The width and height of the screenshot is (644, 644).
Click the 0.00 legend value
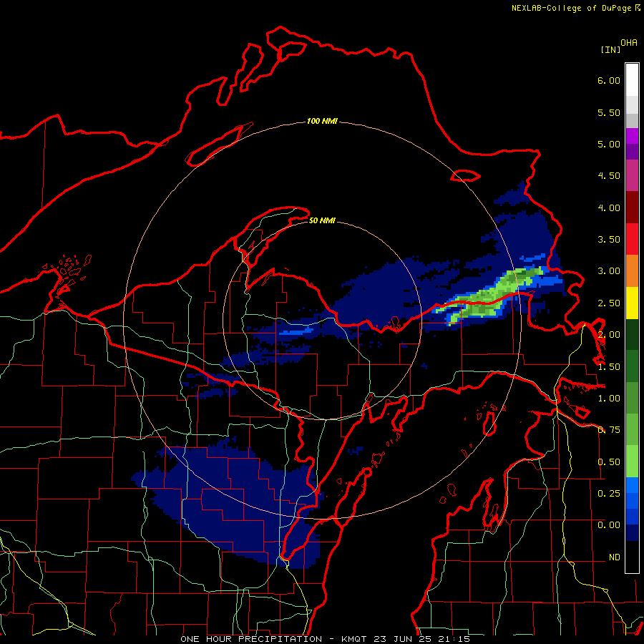tap(609, 525)
